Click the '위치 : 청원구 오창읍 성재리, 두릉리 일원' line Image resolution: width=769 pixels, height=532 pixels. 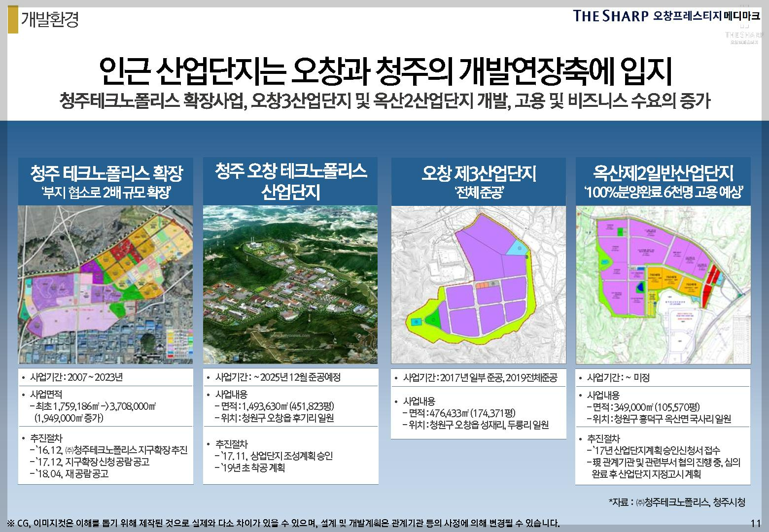(x=475, y=425)
